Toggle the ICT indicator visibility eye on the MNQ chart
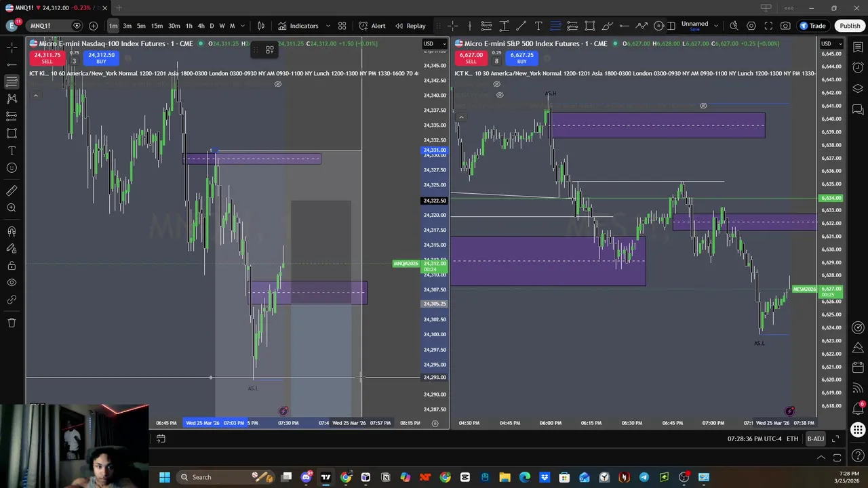Screen dimensions: 868x488 click(x=277, y=84)
